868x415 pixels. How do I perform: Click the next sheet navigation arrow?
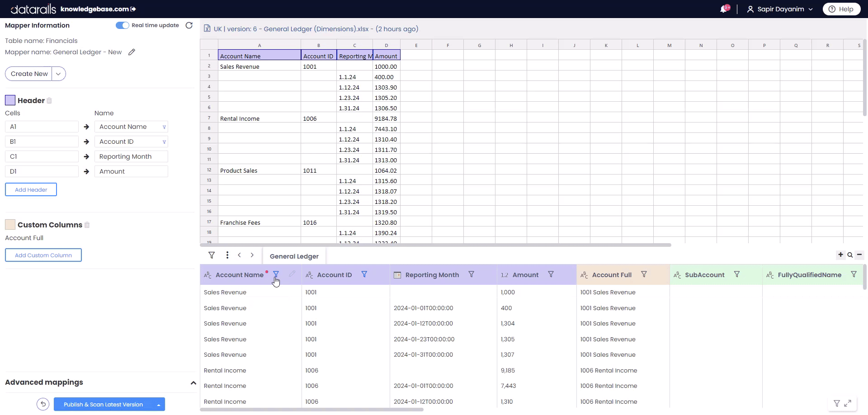(x=252, y=255)
